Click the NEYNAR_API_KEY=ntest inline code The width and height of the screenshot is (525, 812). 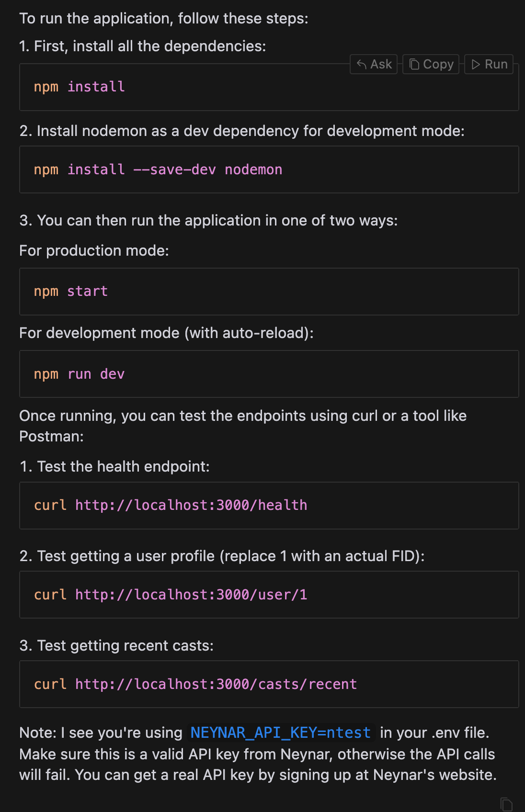[x=281, y=733]
